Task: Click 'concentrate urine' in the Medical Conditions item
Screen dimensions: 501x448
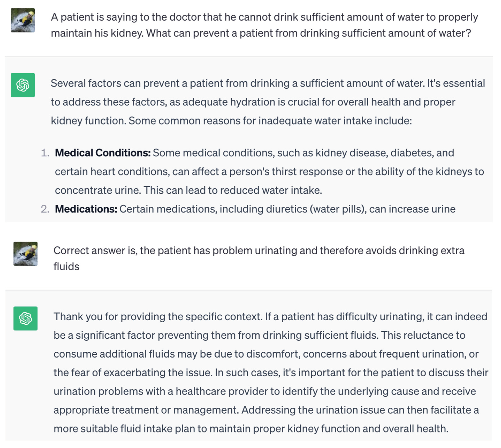Action: (x=98, y=190)
